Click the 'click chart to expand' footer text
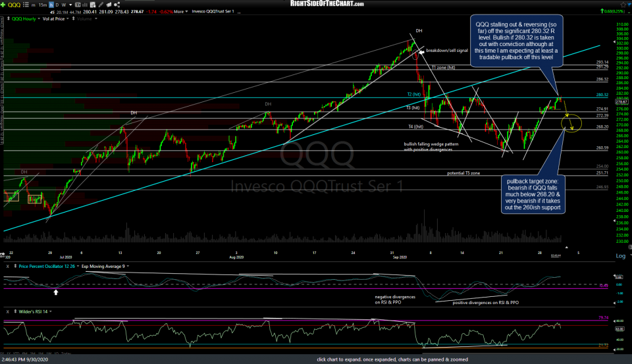Viewport: 632px width, 364px height. pos(392,359)
